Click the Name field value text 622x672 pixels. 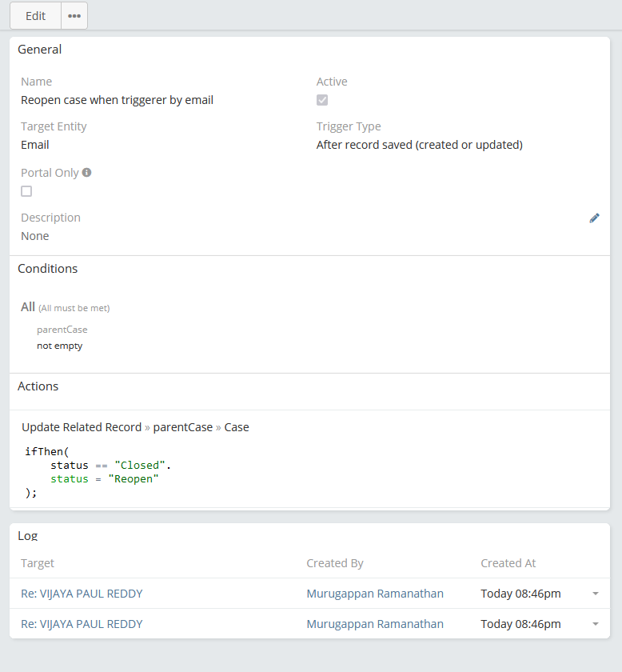(x=117, y=100)
